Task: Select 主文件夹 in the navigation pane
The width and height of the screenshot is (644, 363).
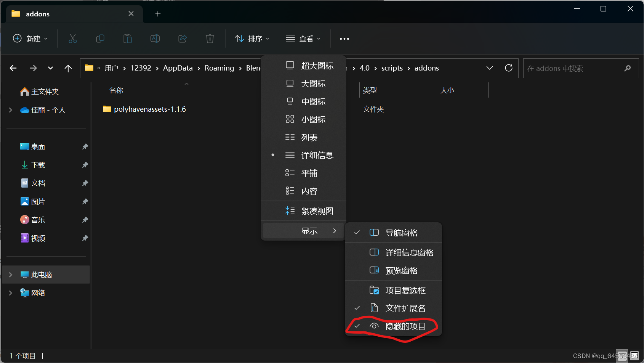Action: coord(45,92)
